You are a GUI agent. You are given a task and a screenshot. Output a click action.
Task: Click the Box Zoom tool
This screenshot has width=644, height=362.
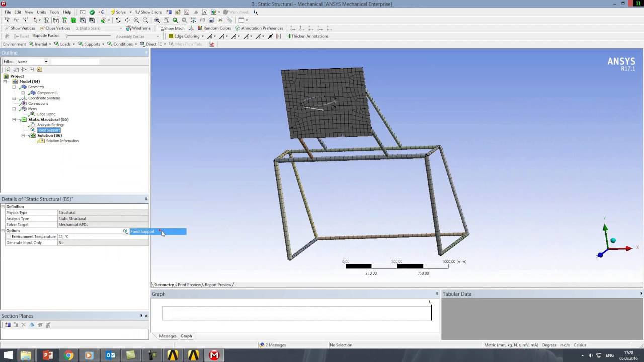tap(145, 20)
